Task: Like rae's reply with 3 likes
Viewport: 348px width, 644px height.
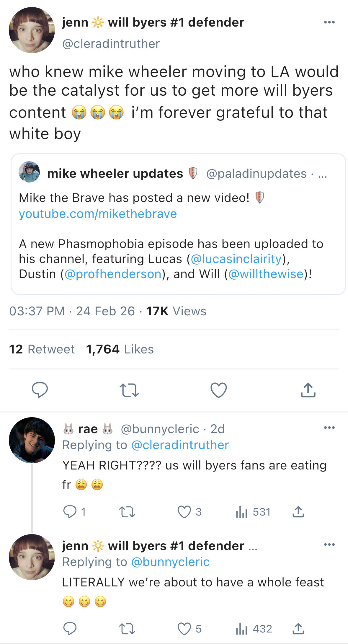Action: (184, 512)
